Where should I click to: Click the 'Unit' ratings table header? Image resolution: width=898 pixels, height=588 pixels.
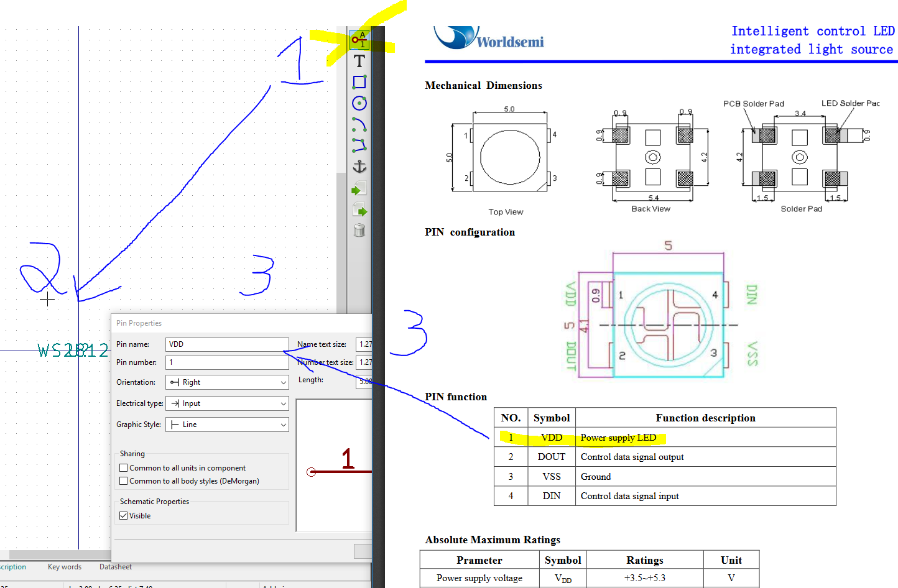(731, 560)
